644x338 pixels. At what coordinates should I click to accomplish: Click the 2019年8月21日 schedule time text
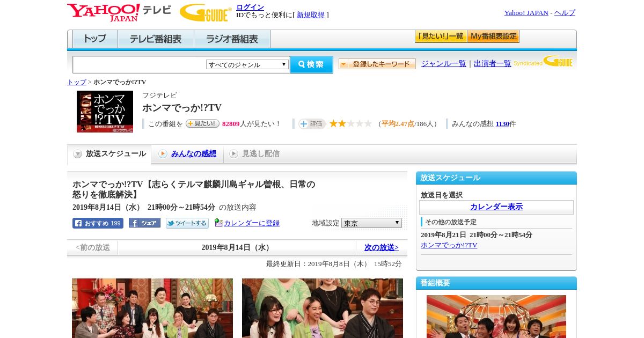(477, 235)
